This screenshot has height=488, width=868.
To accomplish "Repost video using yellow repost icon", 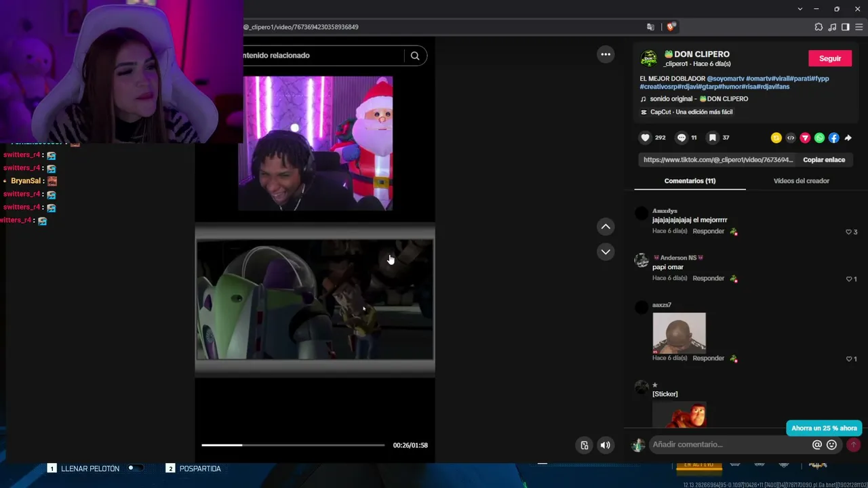I will point(776,138).
